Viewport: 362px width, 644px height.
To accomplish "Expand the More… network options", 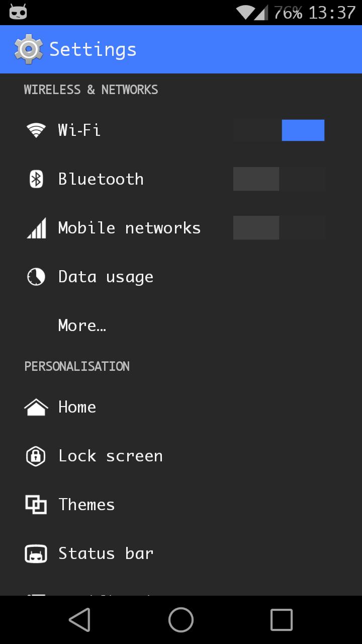I will click(82, 325).
